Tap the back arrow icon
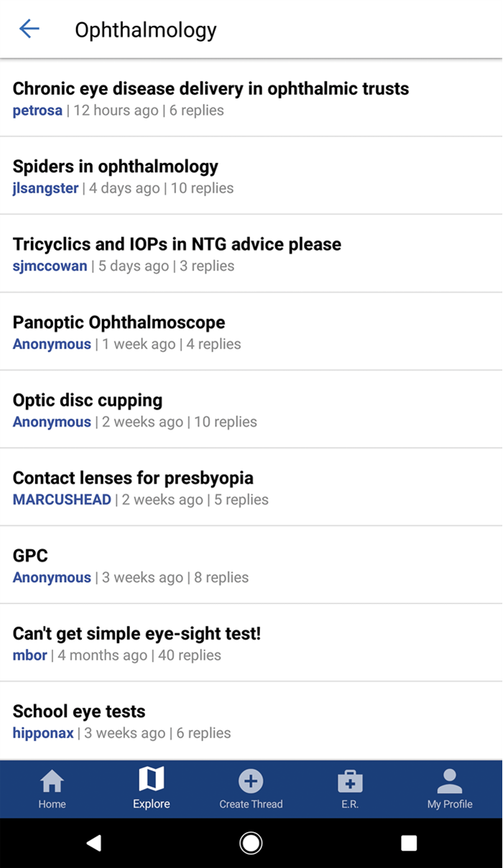 click(x=29, y=29)
